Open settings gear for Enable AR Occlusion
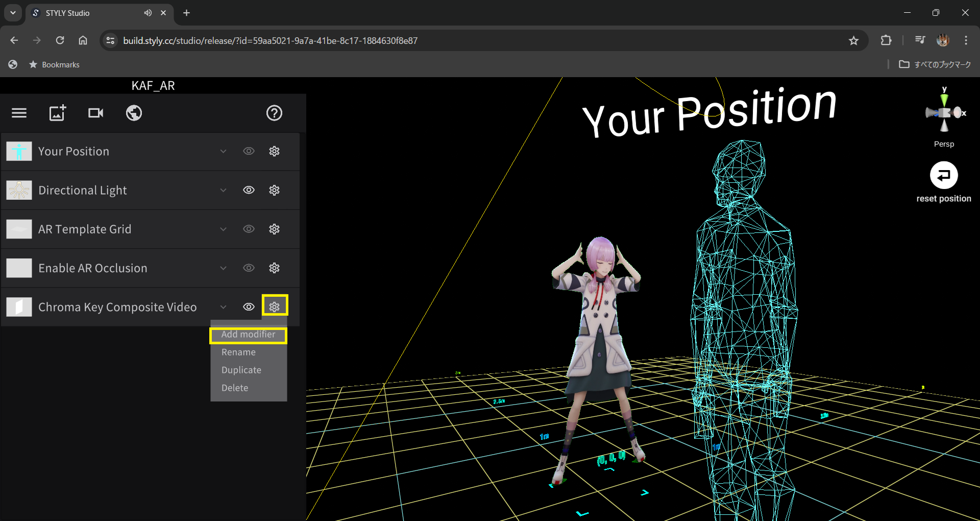 click(x=274, y=268)
